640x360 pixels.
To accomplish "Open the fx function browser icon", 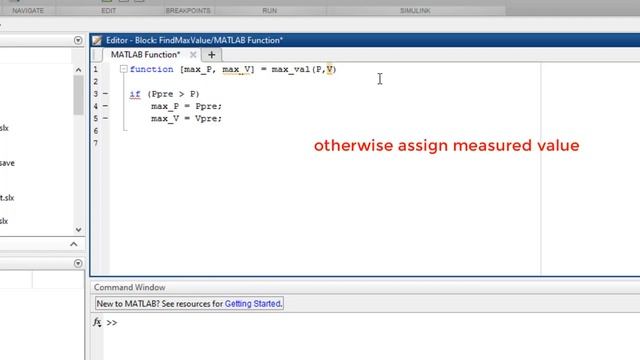I will point(97,322).
